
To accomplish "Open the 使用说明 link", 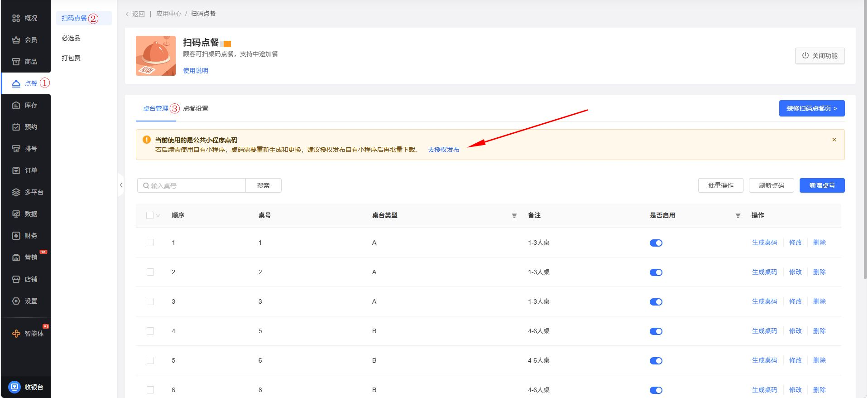I will (x=196, y=71).
